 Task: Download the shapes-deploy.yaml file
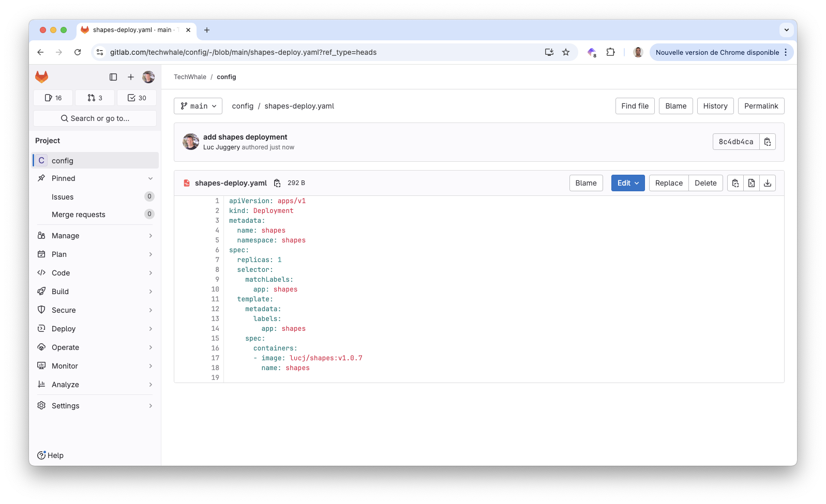[x=768, y=183]
